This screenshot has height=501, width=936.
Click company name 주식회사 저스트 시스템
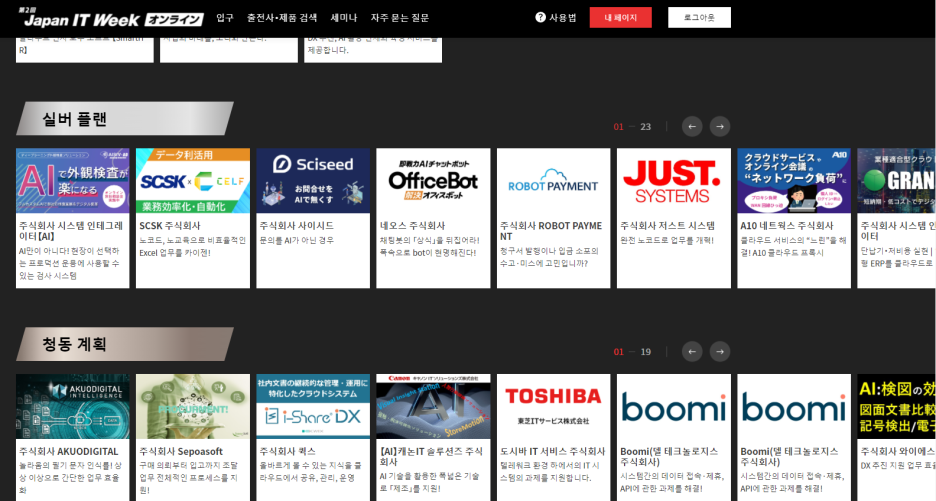tap(667, 226)
